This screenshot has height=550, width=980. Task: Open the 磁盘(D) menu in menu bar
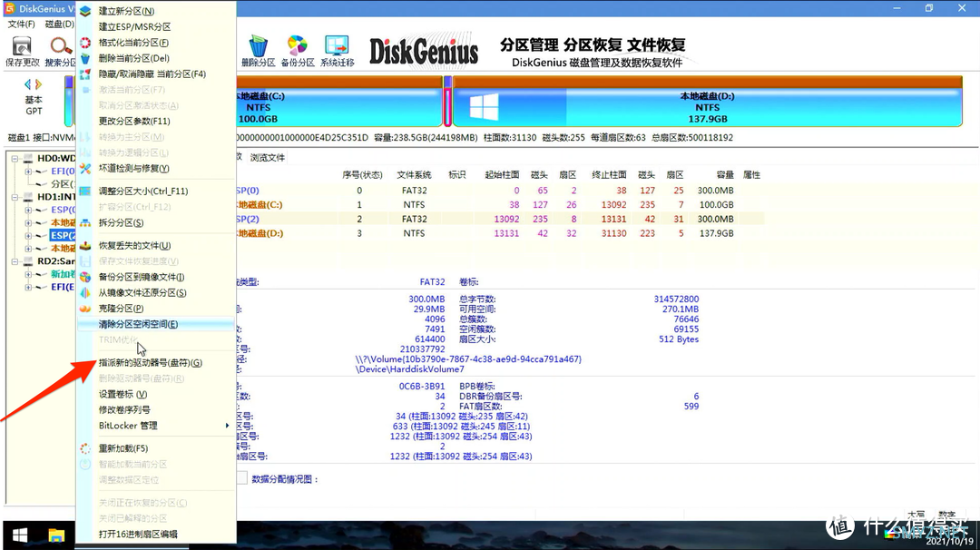(x=59, y=24)
